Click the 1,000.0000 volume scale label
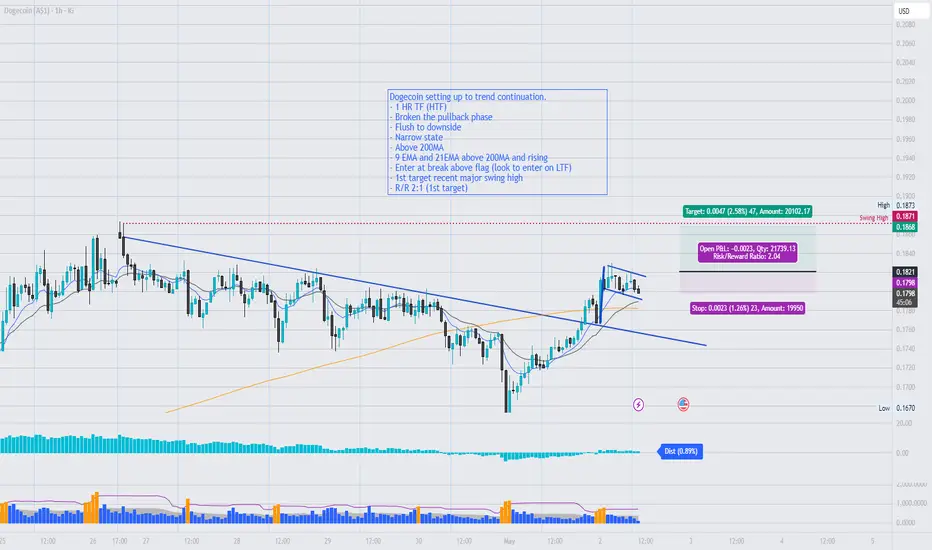The width and height of the screenshot is (932, 550). [x=911, y=503]
